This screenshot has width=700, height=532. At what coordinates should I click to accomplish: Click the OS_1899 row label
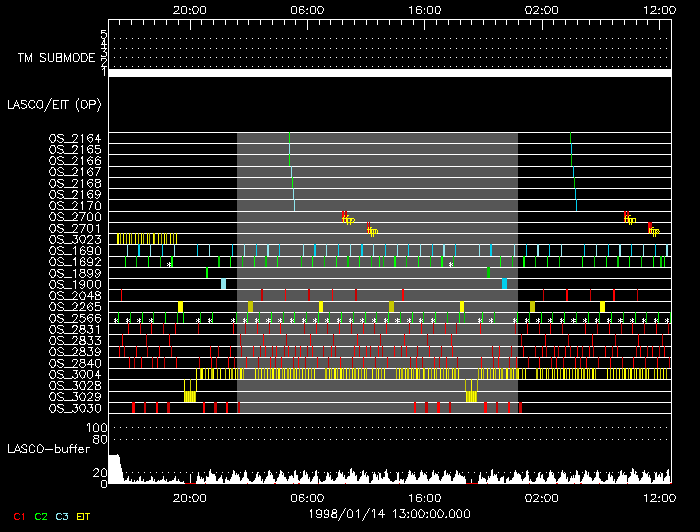(x=75, y=273)
